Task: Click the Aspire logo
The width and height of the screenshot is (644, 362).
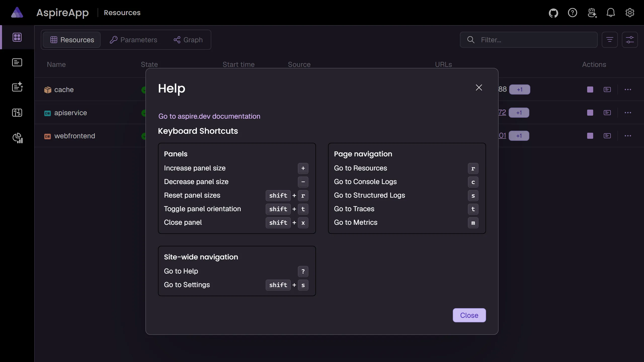Action: [17, 13]
